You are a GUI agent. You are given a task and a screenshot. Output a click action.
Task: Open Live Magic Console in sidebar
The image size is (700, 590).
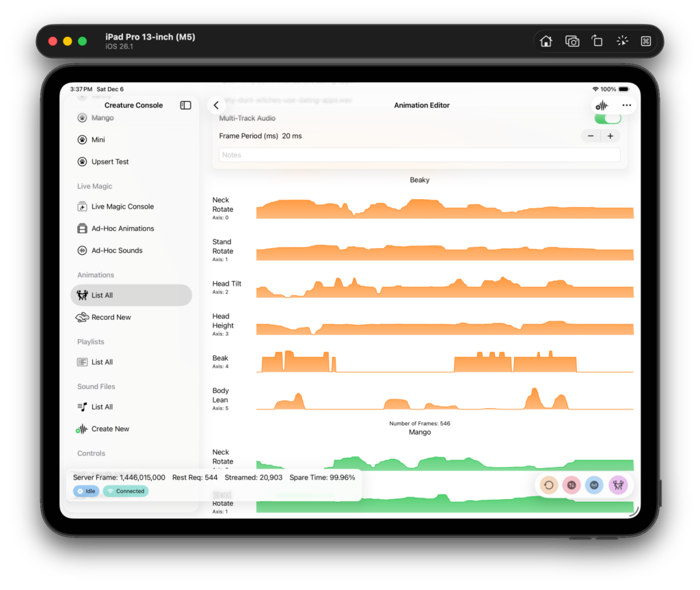tap(122, 206)
